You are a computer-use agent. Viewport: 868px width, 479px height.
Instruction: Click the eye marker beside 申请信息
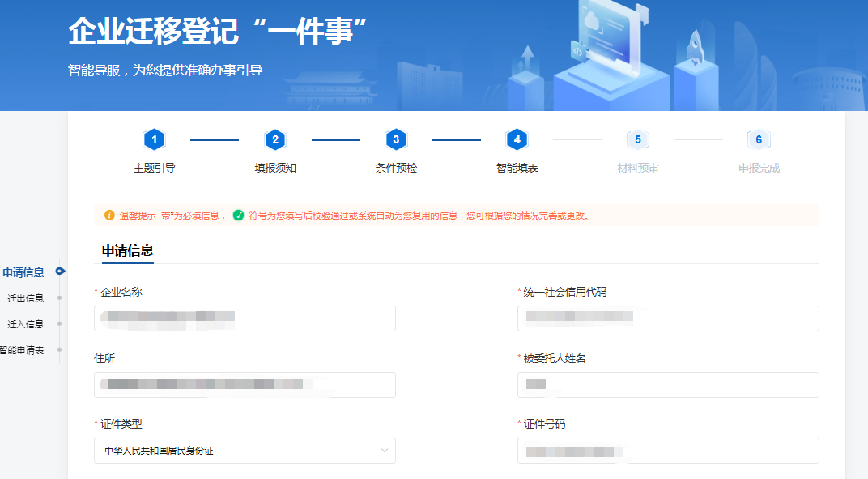point(60,272)
